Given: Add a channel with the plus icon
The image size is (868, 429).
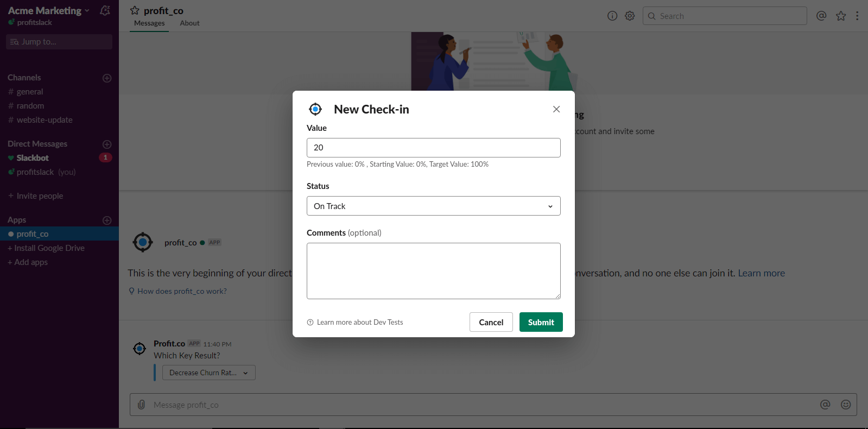Looking at the screenshot, I should tap(107, 78).
